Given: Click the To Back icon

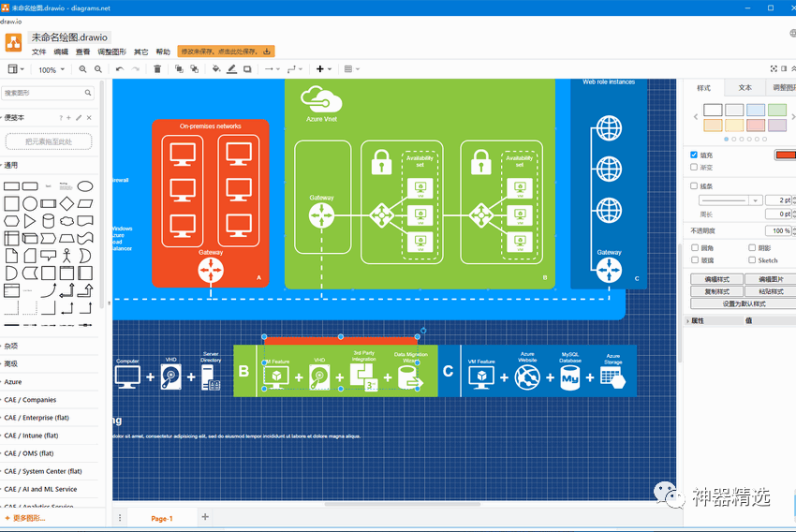Looking at the screenshot, I should pos(195,69).
